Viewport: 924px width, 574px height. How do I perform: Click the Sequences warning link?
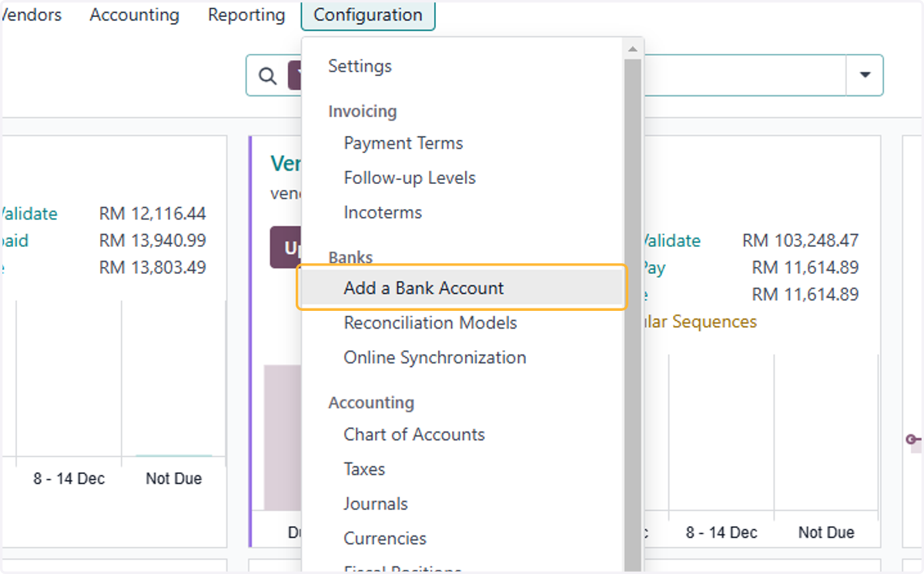701,322
